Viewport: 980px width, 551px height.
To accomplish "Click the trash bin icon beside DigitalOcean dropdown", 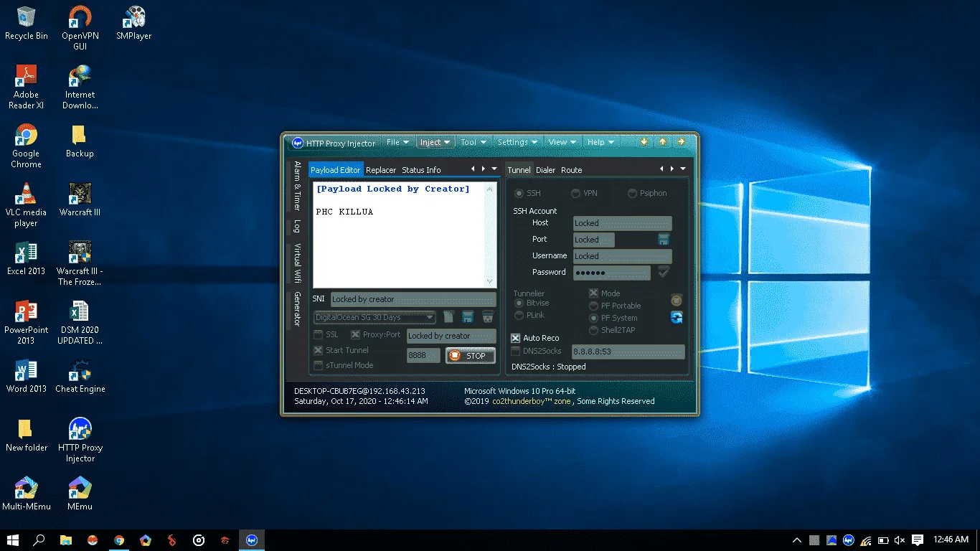I will (488, 316).
